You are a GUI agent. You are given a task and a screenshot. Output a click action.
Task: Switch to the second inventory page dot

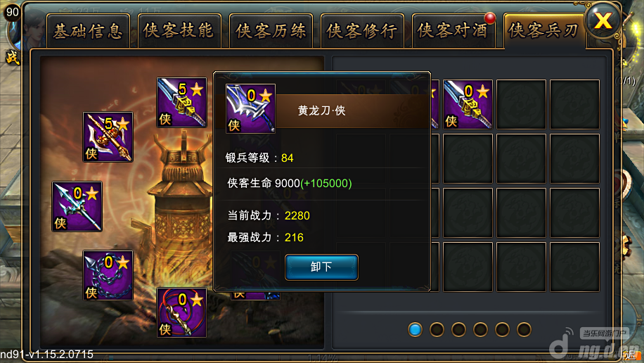tap(437, 329)
